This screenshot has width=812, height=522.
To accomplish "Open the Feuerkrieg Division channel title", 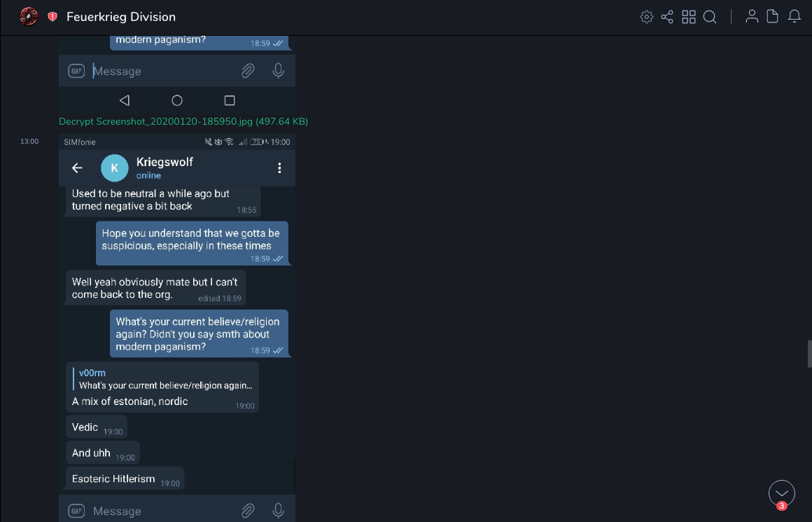I will coord(121,17).
